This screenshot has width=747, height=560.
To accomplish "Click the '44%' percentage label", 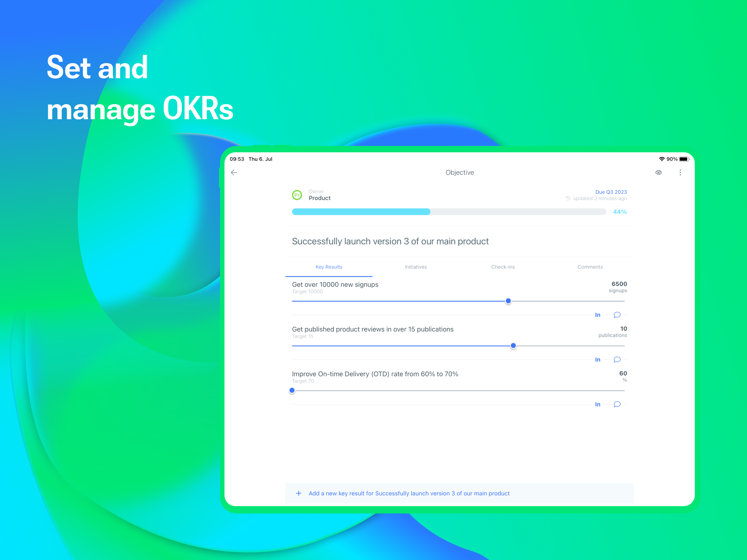I will coord(620,212).
